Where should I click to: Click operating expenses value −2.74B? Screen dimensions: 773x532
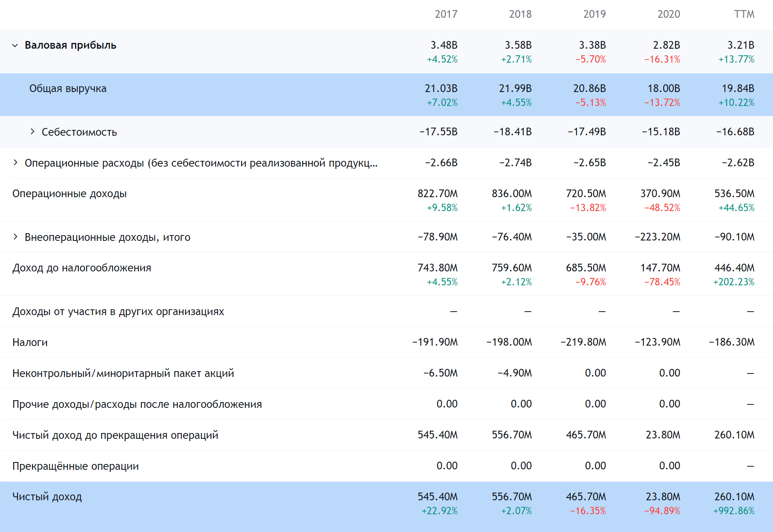coord(516,163)
